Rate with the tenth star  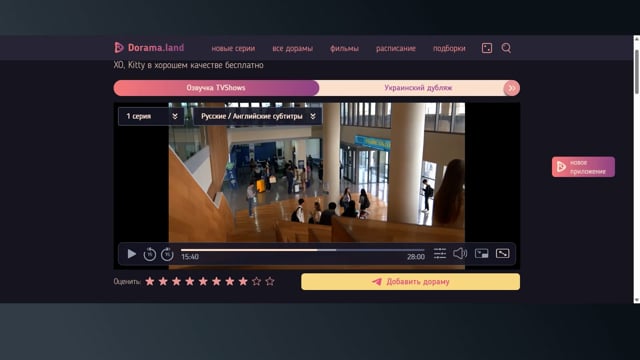[270, 281]
